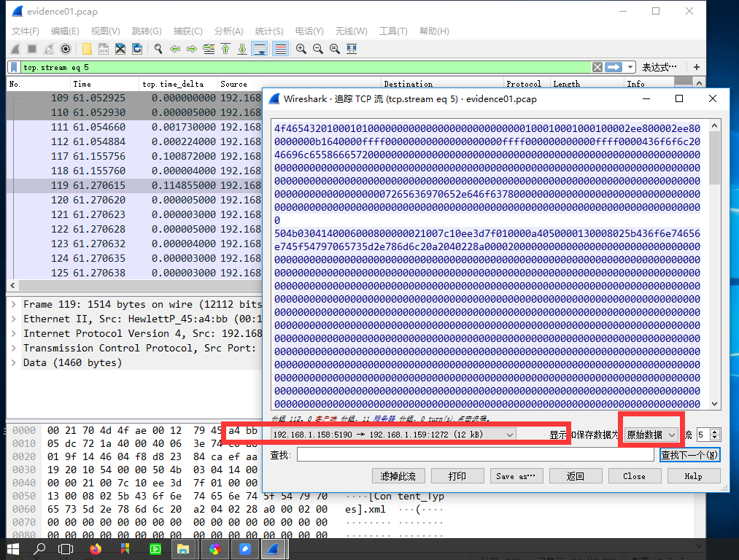739x560 pixels.
Task: Click the filter bookmark icon
Action: pyautogui.click(x=14, y=67)
